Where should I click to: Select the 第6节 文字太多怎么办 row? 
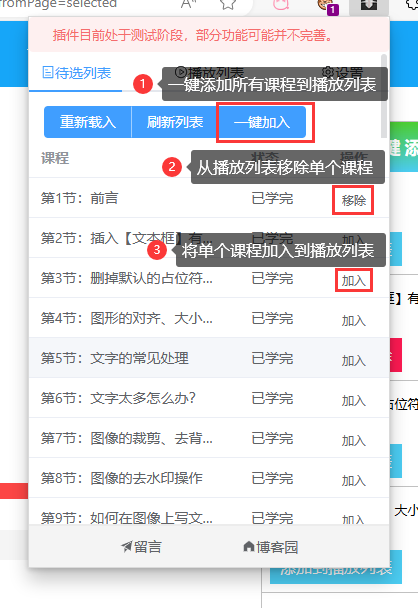pyautogui.click(x=209, y=398)
